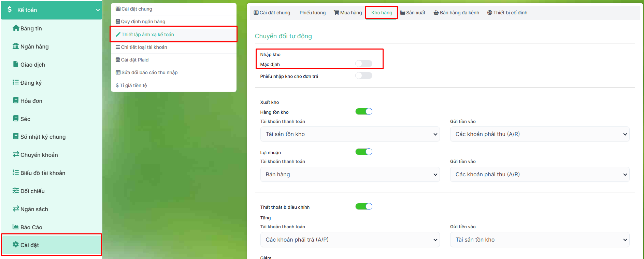Expand the Bán hàng account dropdown
The width and height of the screenshot is (644, 259).
tap(350, 175)
